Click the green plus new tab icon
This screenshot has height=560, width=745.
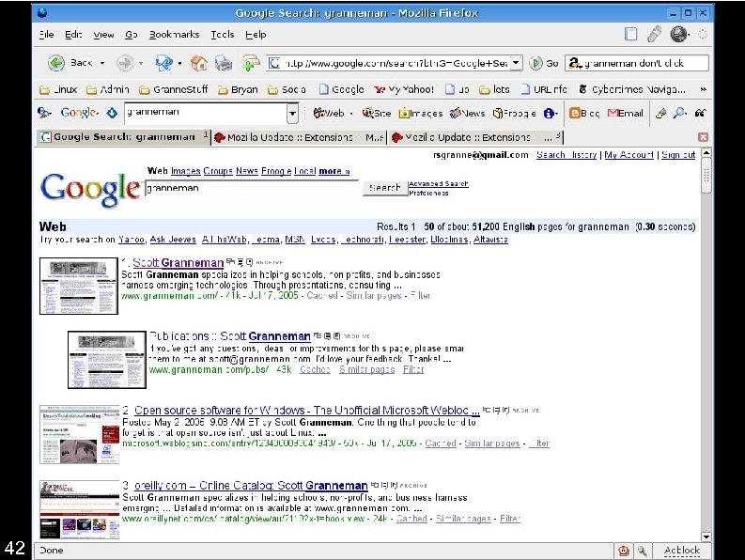tap(251, 63)
